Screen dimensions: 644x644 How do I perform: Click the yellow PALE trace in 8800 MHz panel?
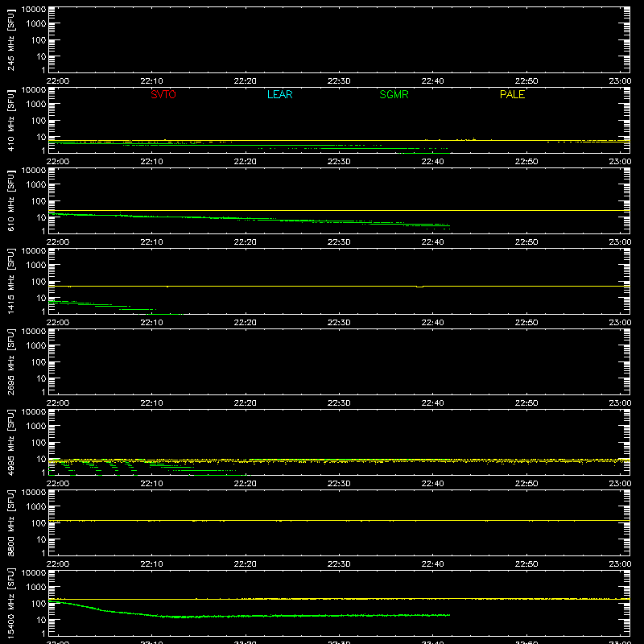[x=339, y=520]
